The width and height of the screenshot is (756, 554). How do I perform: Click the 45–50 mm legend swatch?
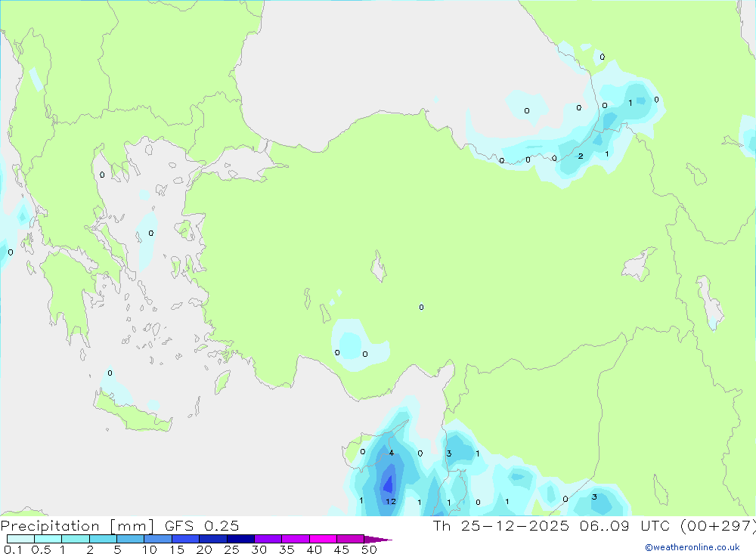tap(350, 539)
